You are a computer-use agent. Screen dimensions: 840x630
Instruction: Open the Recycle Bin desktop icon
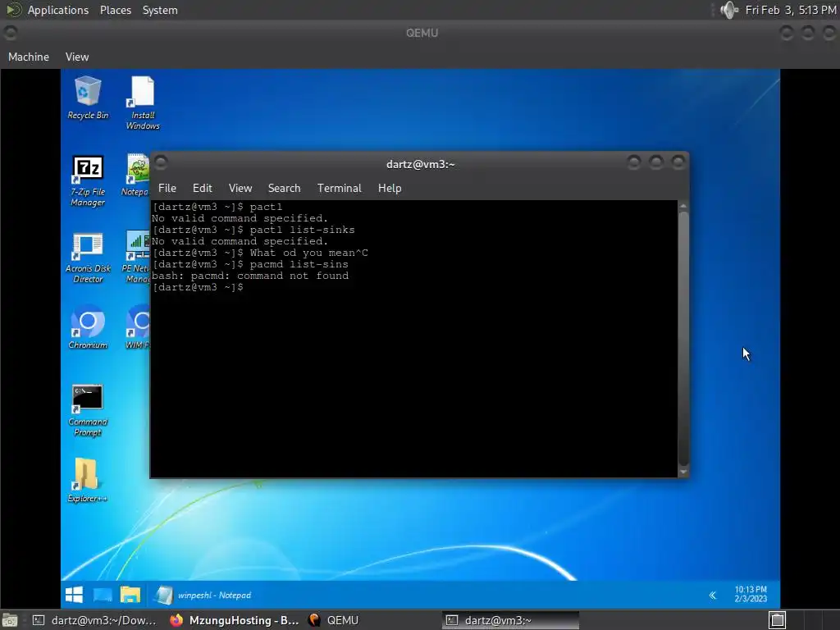click(88, 98)
